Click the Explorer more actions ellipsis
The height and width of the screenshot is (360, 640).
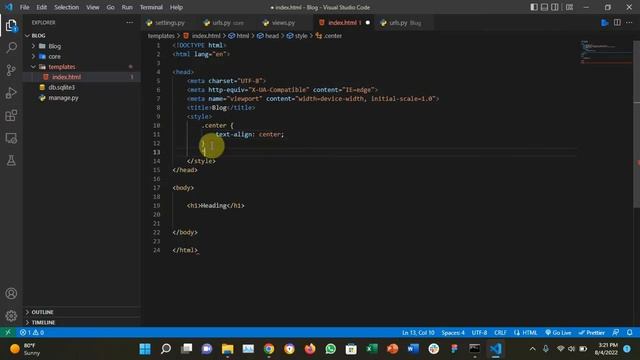coord(129,22)
